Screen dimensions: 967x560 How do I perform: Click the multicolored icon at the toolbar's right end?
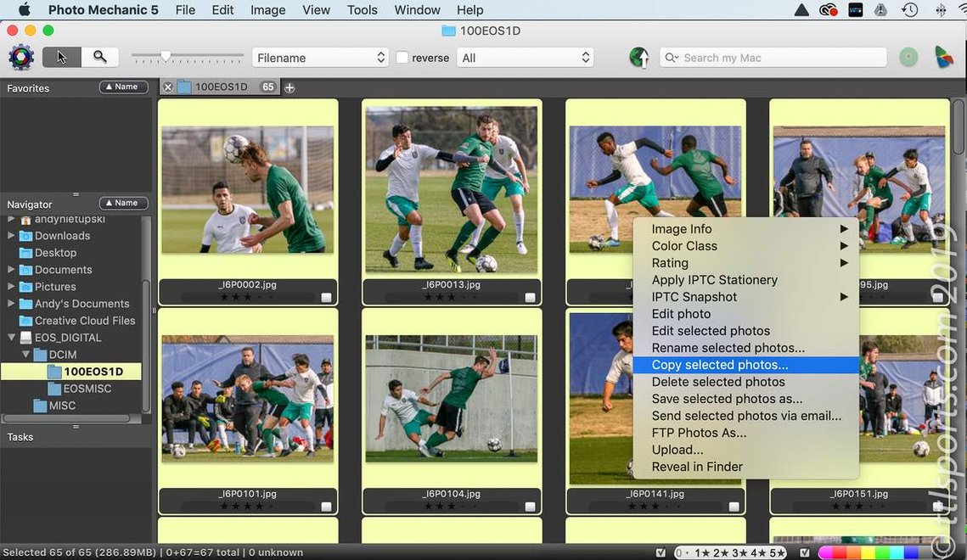pos(943,58)
